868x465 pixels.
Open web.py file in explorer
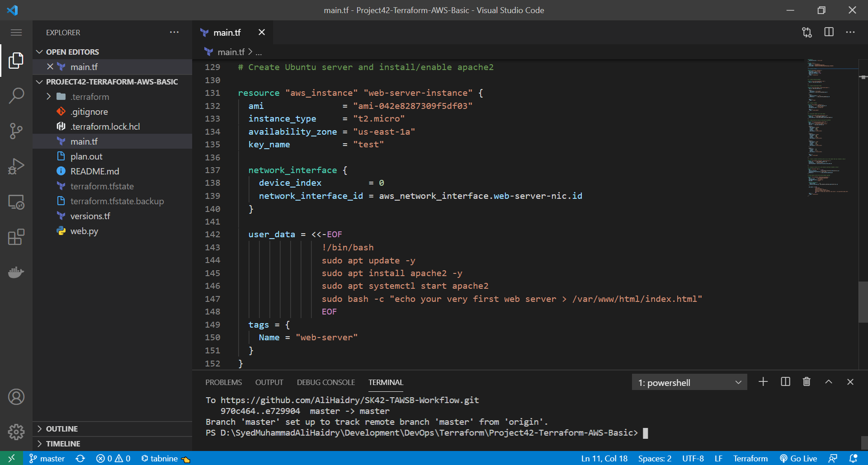[x=112, y=231]
